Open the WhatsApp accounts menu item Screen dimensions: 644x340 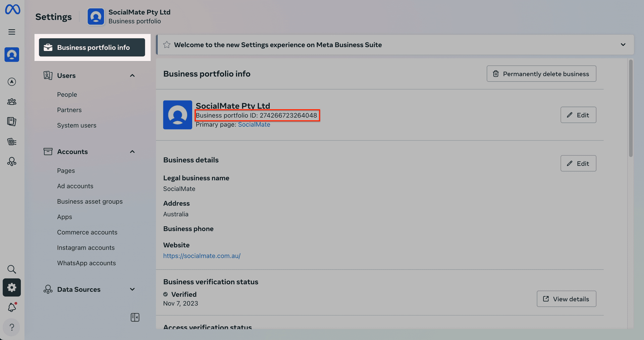(x=86, y=263)
